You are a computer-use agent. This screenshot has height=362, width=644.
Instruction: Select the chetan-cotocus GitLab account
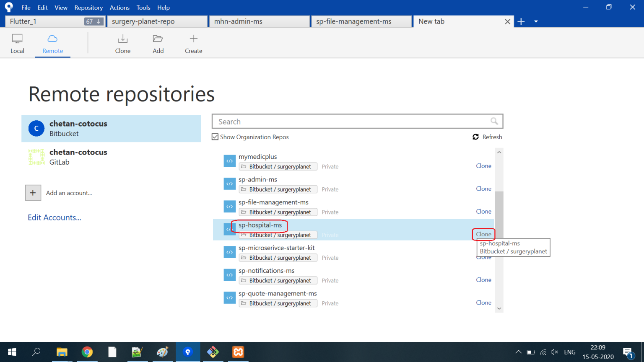coord(111,157)
